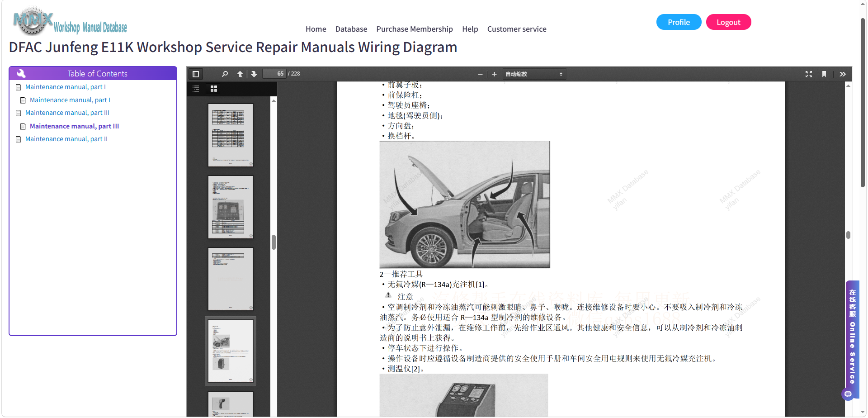Show page thumbnails grid in sidebar
Viewport: 868px width, 418px height.
[214, 89]
